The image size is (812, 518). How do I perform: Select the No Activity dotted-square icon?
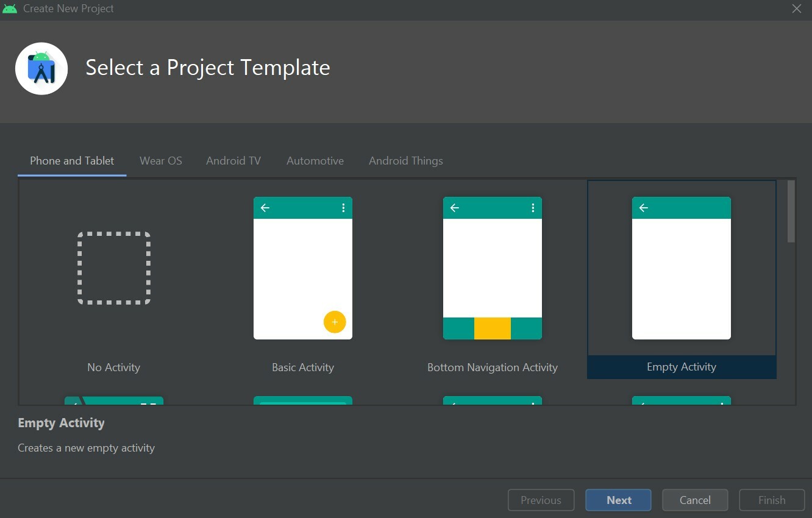114,268
